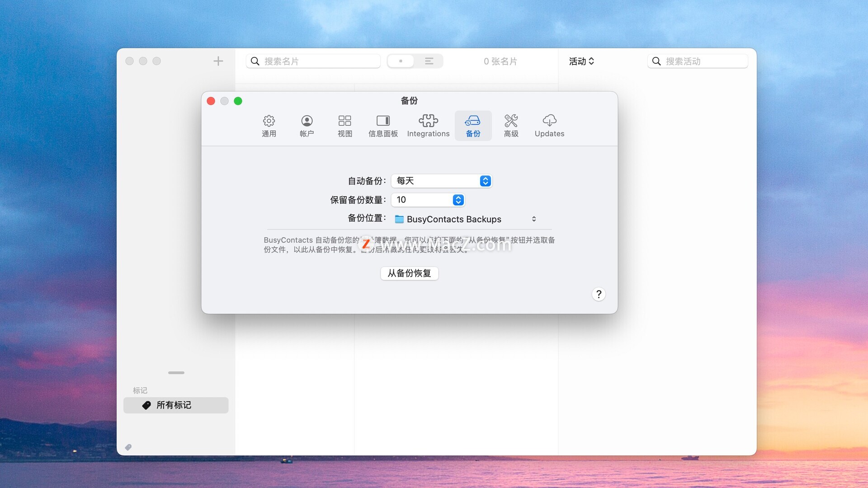Select the Advanced (高级) tools icon
This screenshot has height=488, width=868.
click(511, 126)
